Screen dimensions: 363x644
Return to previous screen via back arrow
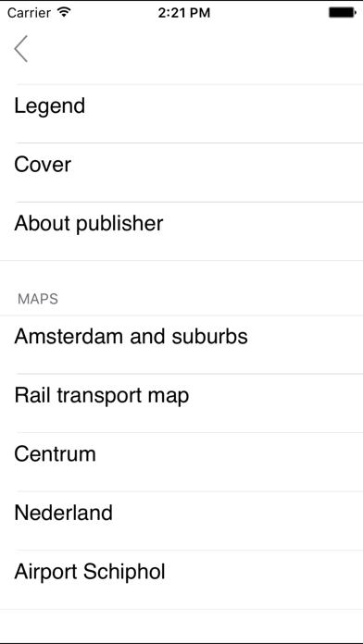tap(20, 48)
